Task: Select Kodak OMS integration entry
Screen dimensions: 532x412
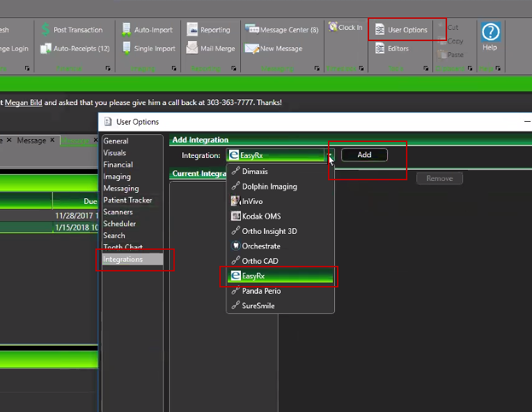Action: [280, 216]
